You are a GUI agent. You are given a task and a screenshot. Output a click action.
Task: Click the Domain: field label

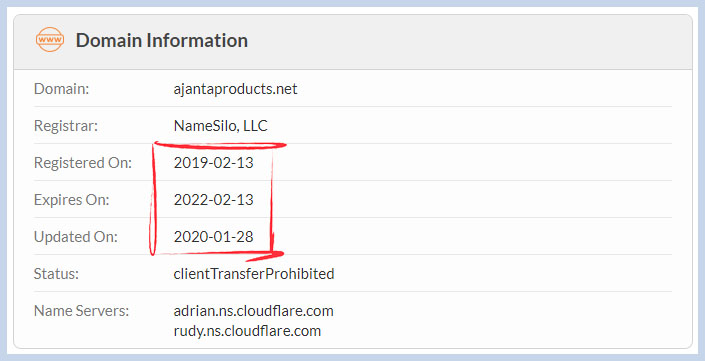(x=61, y=89)
